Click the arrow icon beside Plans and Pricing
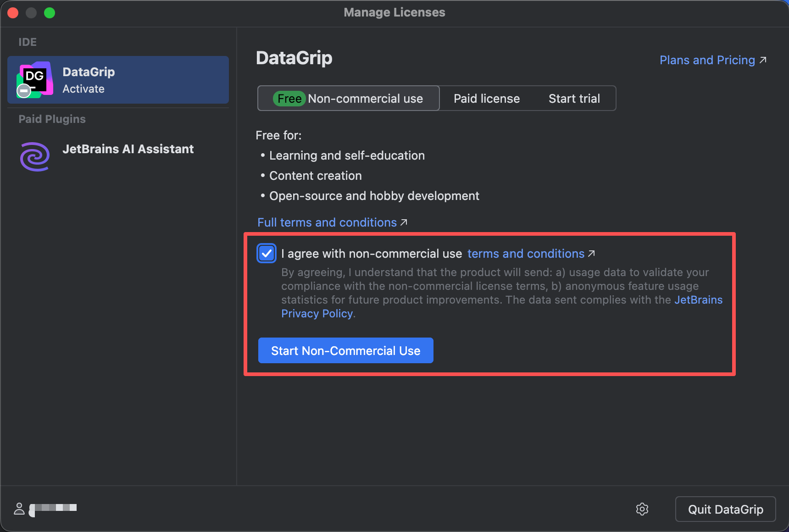Viewport: 789px width, 532px height. pos(763,60)
